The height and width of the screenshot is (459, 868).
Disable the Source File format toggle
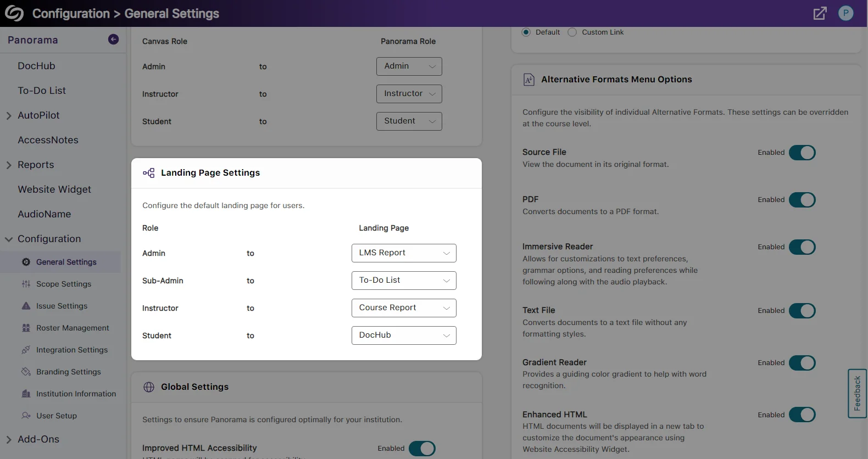coord(802,153)
